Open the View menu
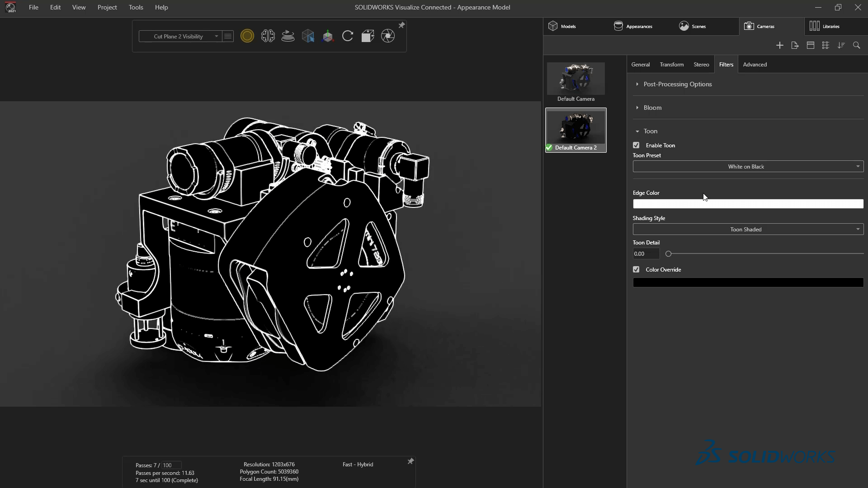This screenshot has width=868, height=488. 79,7
